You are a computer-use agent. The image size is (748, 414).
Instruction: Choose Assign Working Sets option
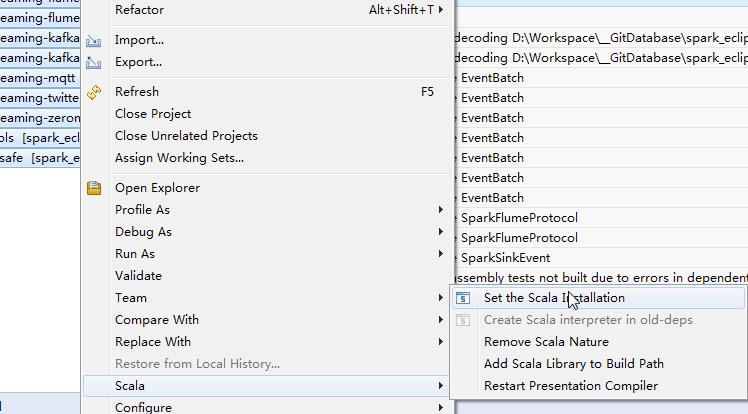(x=179, y=158)
